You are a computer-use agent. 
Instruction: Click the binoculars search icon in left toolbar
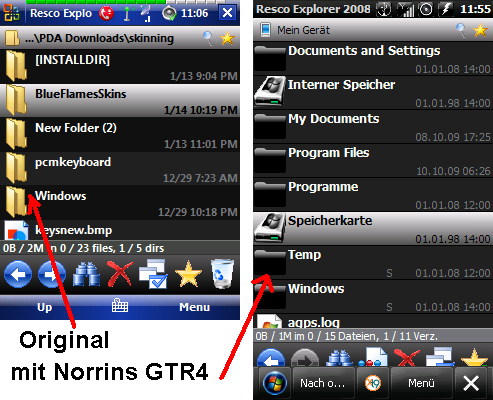coord(86,275)
